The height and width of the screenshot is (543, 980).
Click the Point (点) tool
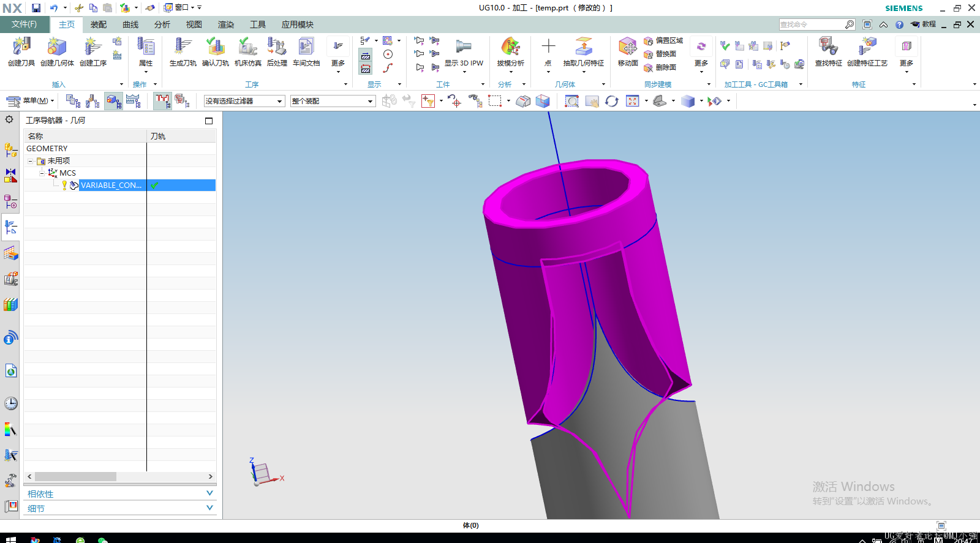point(548,51)
